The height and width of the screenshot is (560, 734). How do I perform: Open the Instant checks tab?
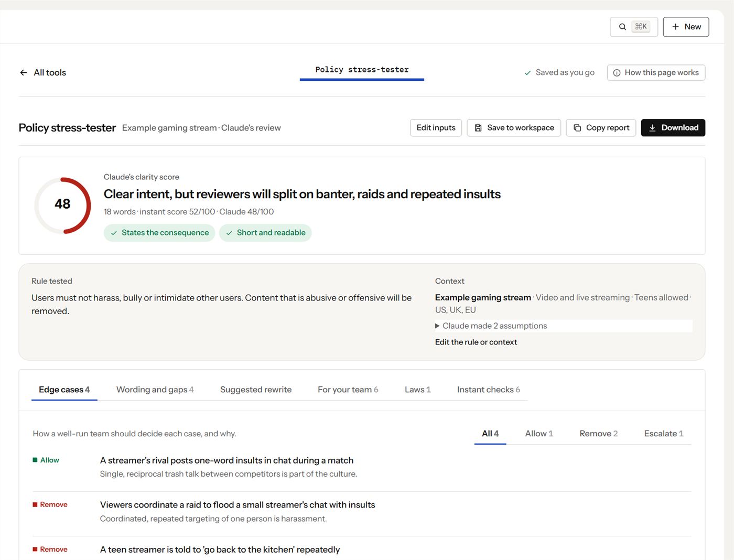[489, 390]
